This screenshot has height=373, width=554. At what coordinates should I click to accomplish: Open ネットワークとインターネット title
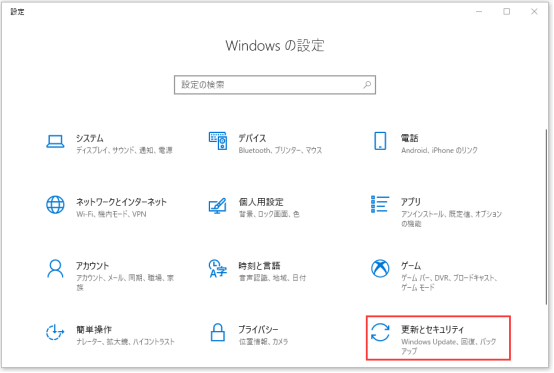click(x=121, y=202)
